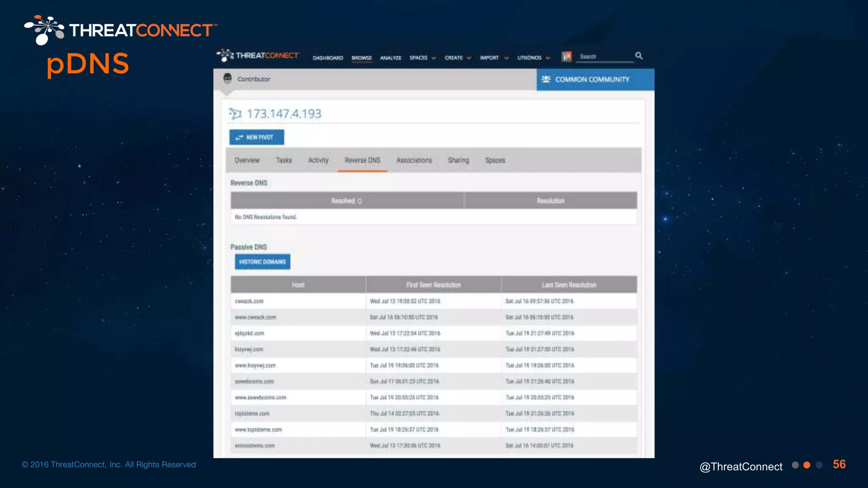Select the Reverse DNS tab
This screenshot has width=868, height=488.
coord(362,160)
